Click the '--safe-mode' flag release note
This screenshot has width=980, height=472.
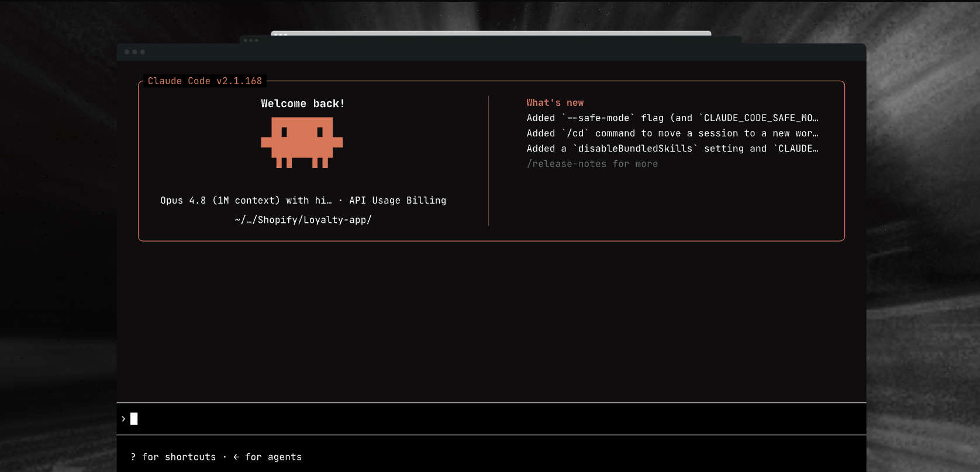pyautogui.click(x=672, y=118)
